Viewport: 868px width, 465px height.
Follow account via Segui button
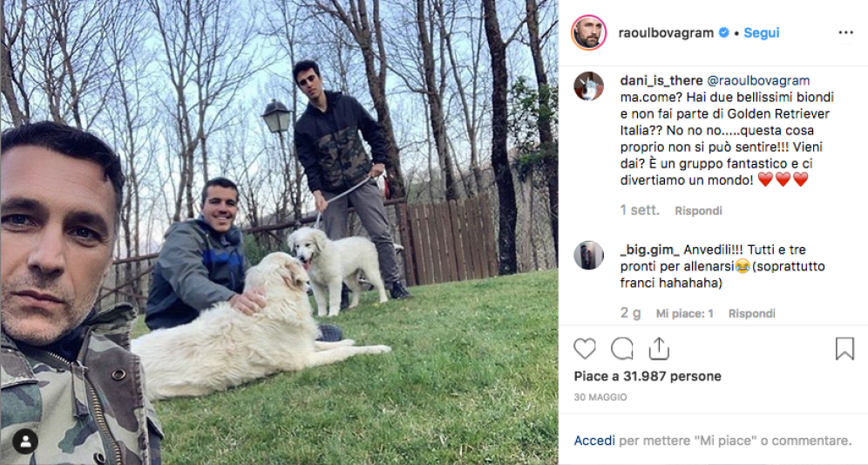click(x=761, y=32)
